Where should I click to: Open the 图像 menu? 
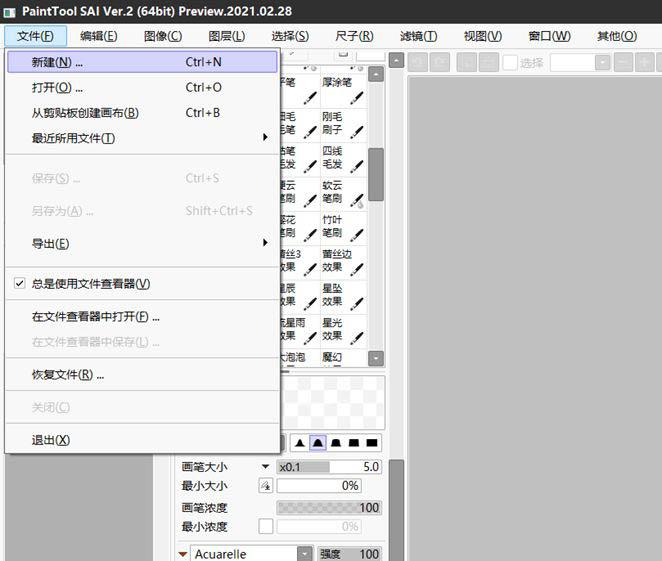[x=163, y=36]
